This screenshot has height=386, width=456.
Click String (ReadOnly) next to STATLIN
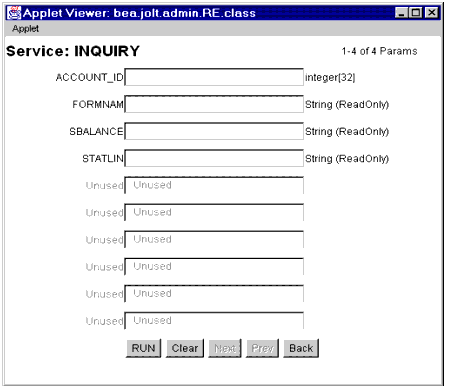(347, 159)
